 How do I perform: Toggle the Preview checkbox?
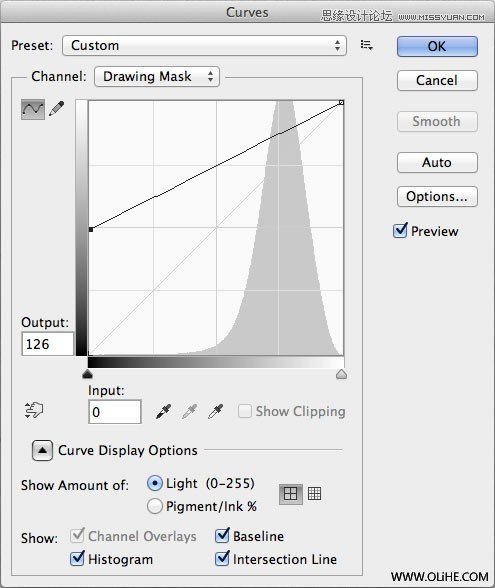pos(400,231)
